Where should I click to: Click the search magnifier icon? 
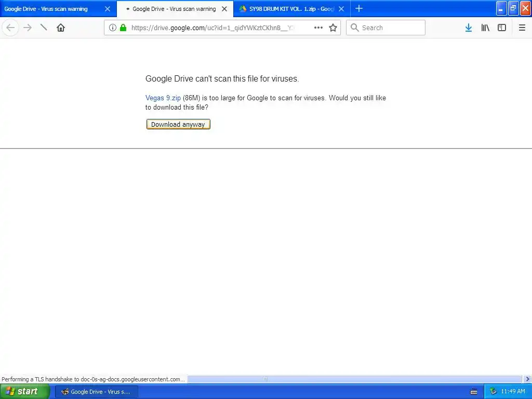pos(354,28)
